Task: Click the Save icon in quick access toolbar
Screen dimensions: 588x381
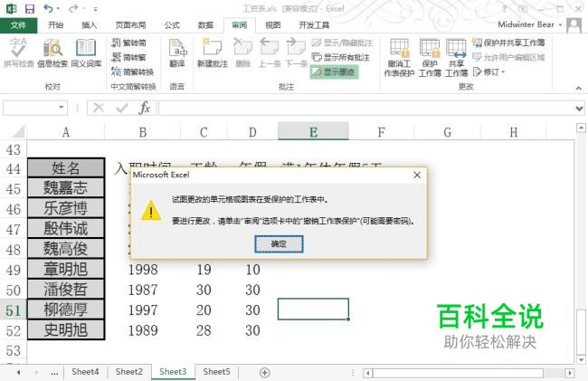Action: tap(29, 9)
